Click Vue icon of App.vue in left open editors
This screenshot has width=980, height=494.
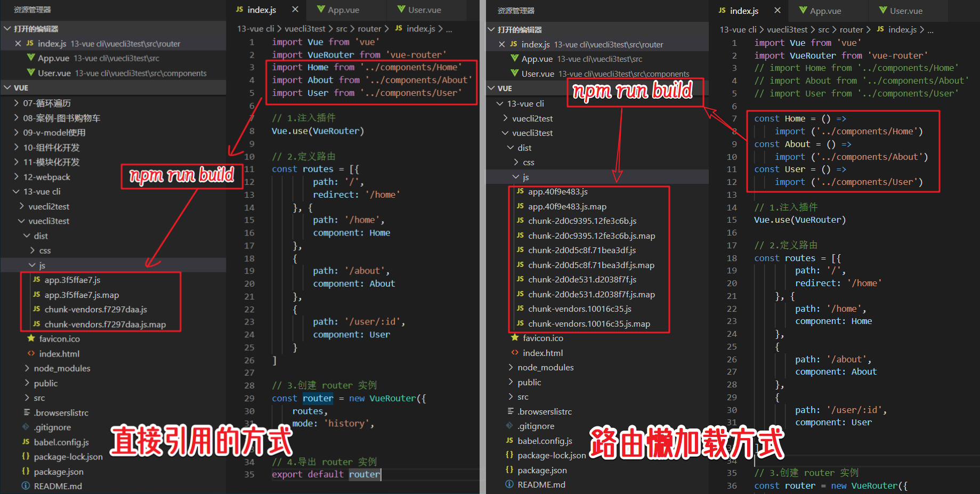tap(31, 58)
